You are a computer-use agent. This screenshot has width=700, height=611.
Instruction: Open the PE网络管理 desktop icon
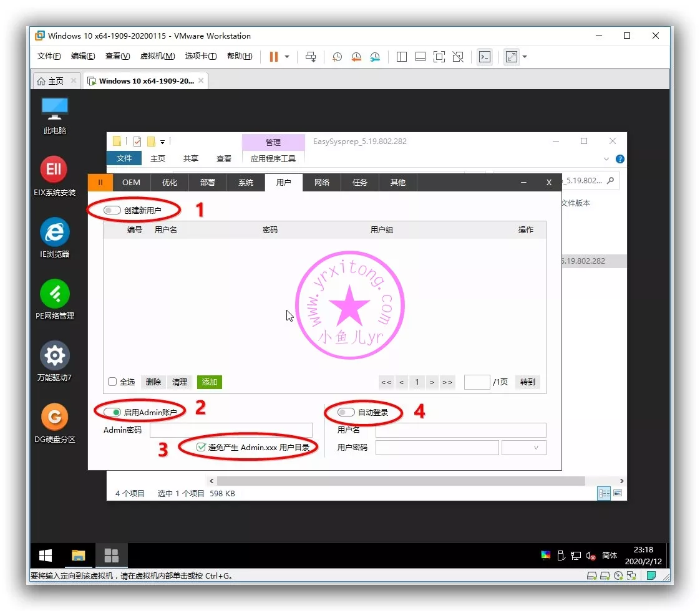click(x=54, y=293)
